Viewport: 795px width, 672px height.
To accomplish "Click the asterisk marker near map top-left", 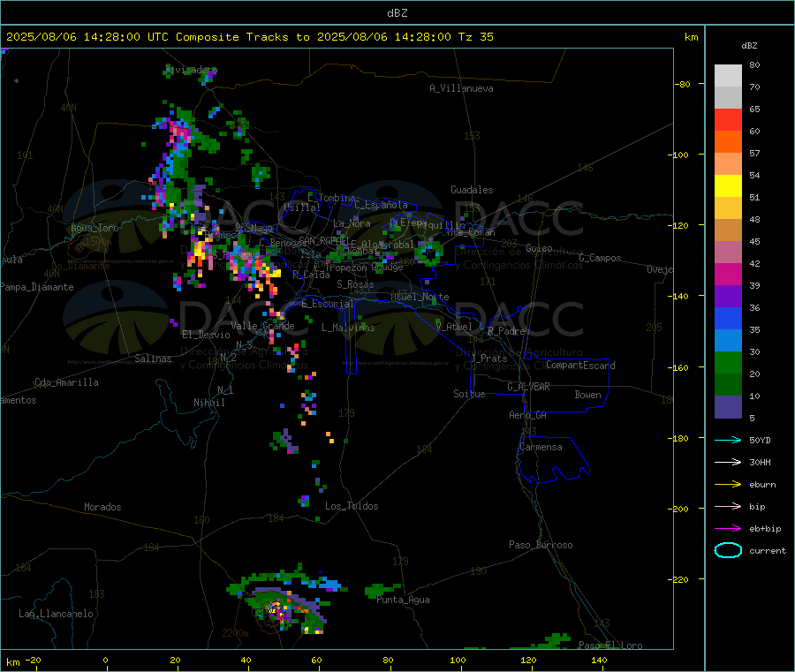I will click(17, 81).
